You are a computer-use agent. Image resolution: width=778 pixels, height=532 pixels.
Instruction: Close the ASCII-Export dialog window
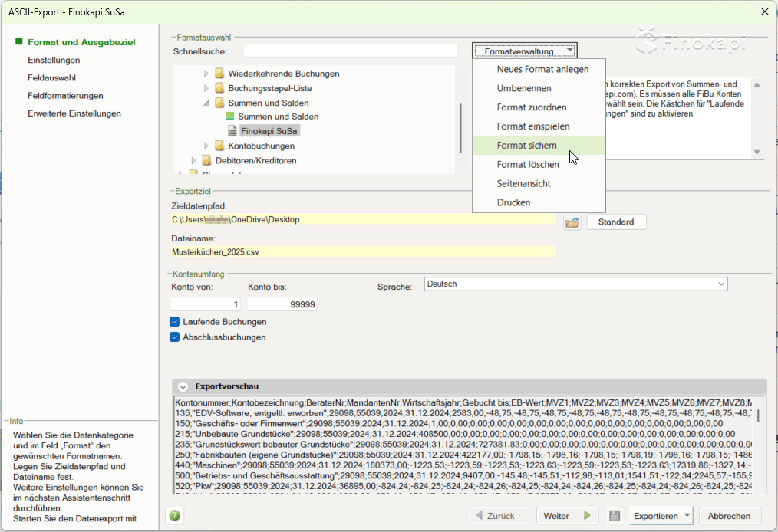(x=765, y=11)
